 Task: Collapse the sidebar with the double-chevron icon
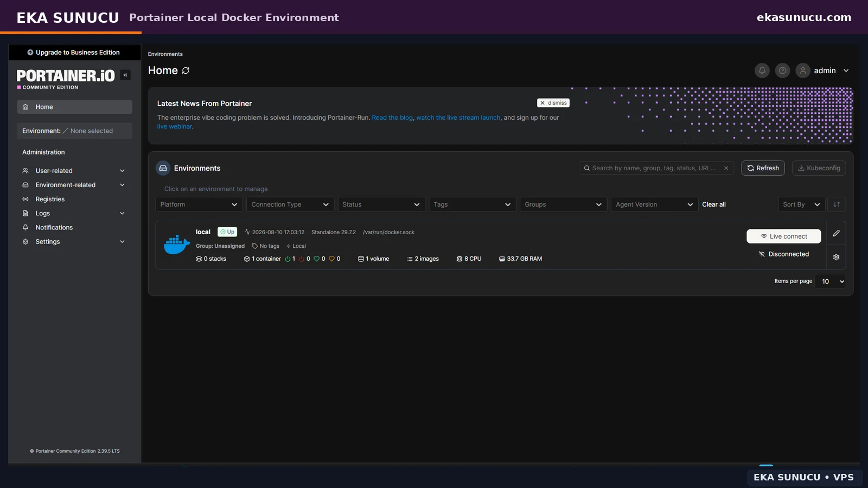coord(125,75)
